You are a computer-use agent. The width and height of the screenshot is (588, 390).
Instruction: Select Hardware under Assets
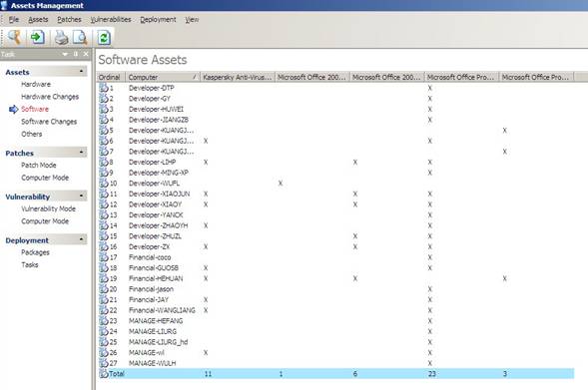36,85
